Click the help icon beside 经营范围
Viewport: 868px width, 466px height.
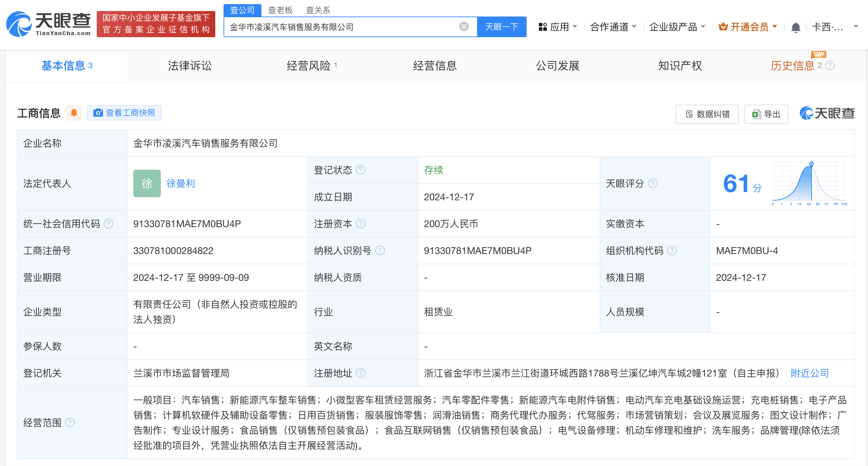[70, 423]
